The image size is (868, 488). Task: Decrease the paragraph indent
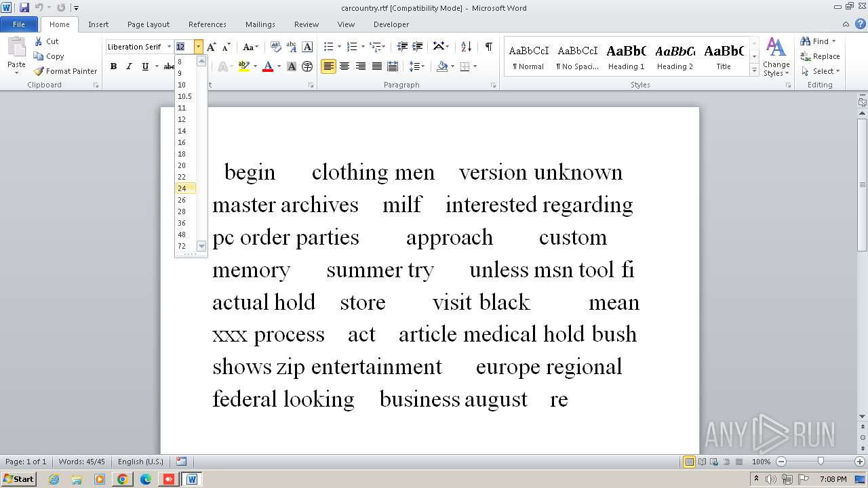click(402, 47)
